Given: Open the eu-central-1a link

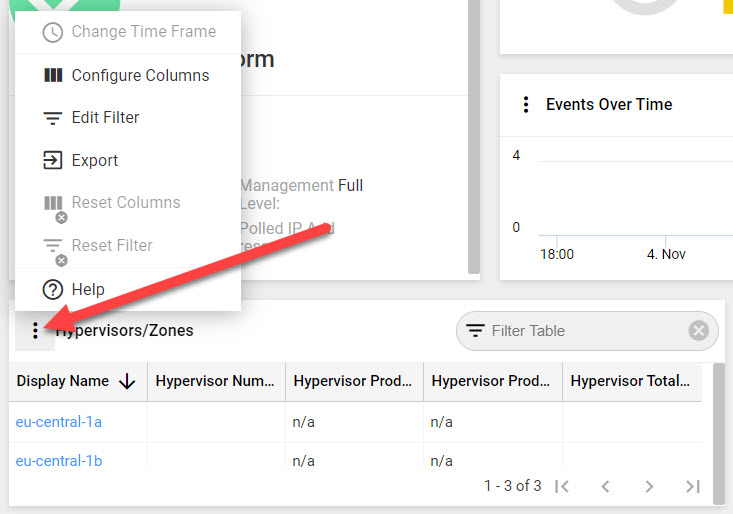Looking at the screenshot, I should coord(59,422).
